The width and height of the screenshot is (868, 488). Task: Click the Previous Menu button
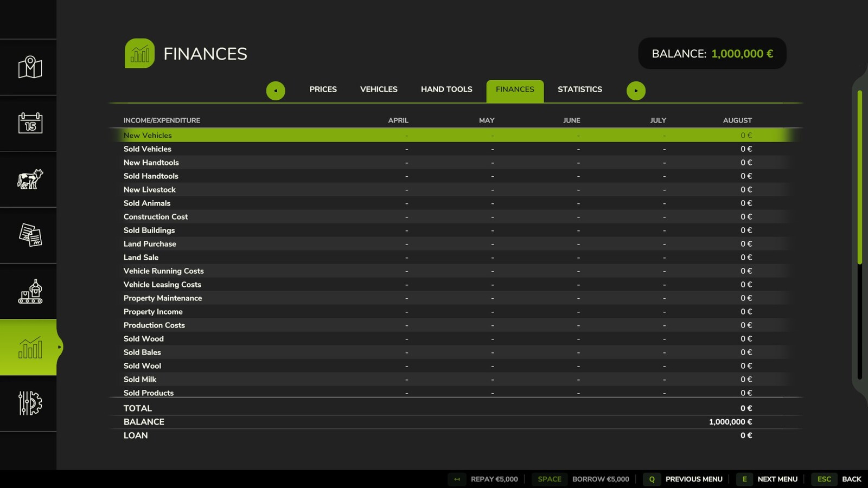[x=693, y=479]
